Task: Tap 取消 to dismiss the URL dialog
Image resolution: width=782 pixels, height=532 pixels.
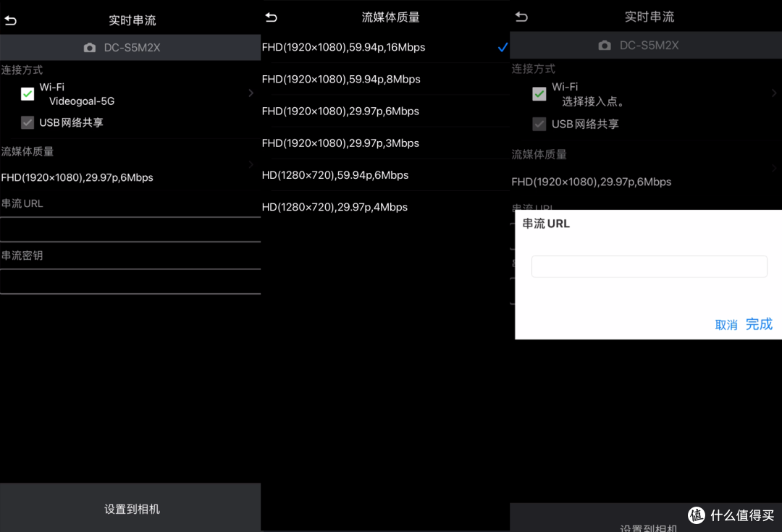Action: [726, 324]
